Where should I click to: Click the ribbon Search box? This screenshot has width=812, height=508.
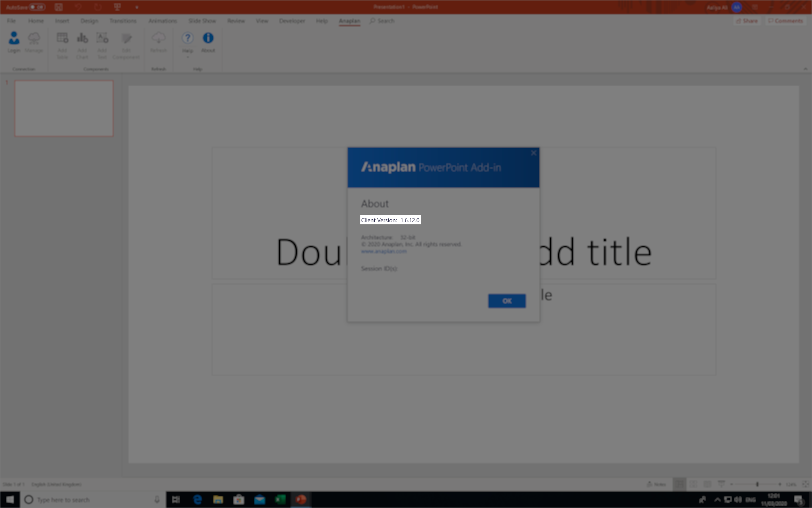382,21
